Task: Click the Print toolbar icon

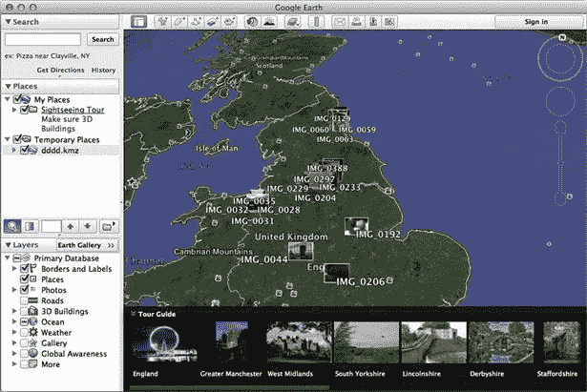Action: pos(356,22)
